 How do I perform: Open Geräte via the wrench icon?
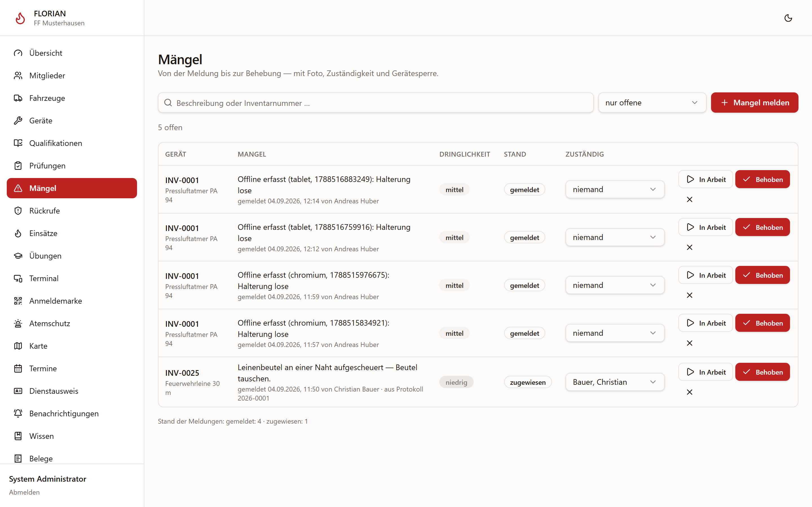click(x=18, y=120)
